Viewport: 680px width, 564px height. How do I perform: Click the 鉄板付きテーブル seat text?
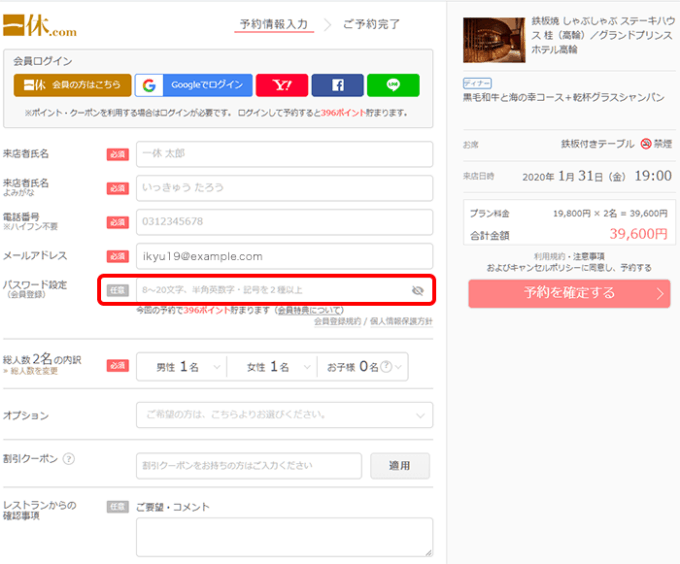point(598,144)
